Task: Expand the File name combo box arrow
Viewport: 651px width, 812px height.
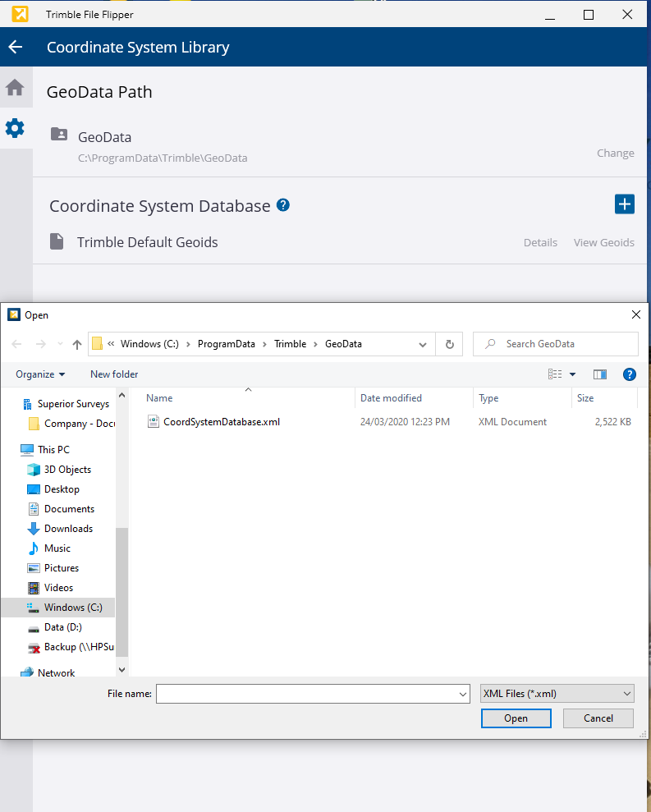Action: [x=461, y=693]
